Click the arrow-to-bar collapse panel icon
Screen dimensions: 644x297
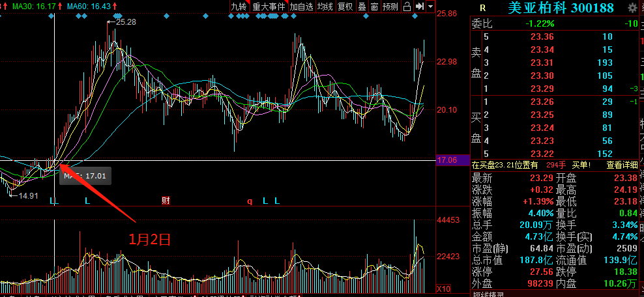[419, 6]
